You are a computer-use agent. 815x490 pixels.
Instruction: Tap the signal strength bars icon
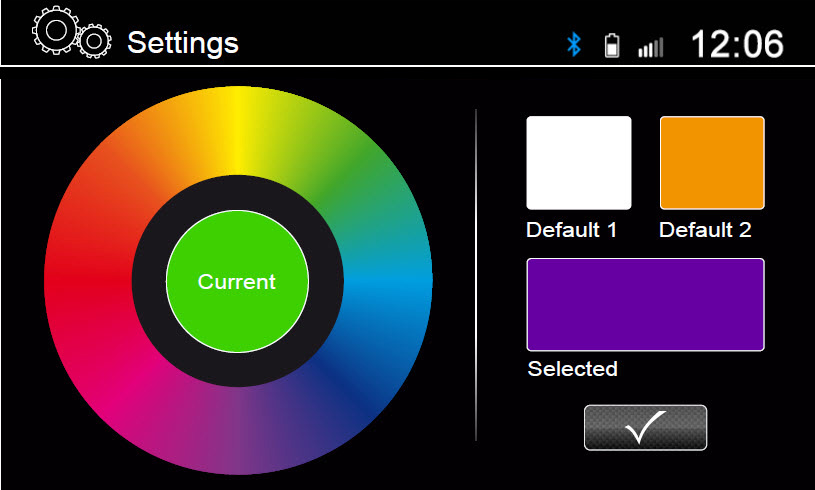[650, 47]
